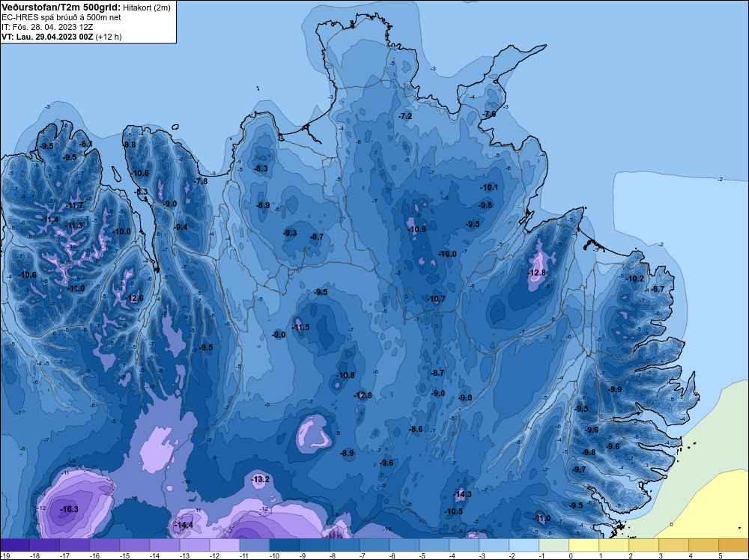This screenshot has width=749, height=560.
Task: Click the -10.5 temperature label
Action: coord(453,511)
